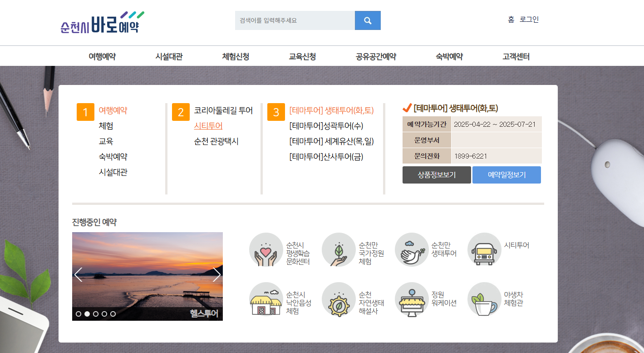The height and width of the screenshot is (353, 644).
Task: Open 야생차 체험관 tea cup icon
Action: coord(484,299)
